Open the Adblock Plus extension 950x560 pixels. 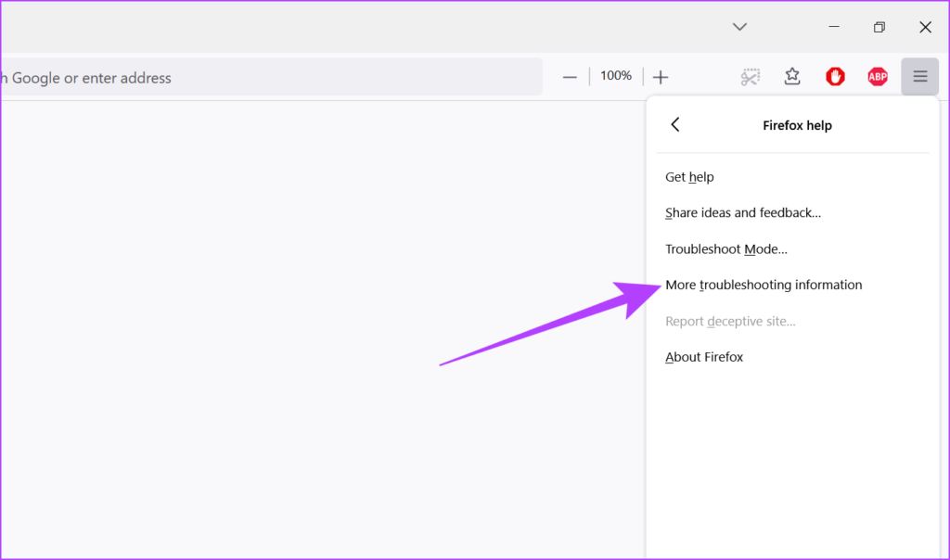[x=877, y=76]
